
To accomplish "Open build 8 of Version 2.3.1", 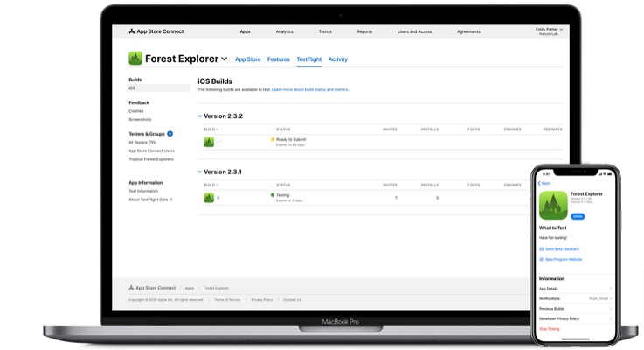I will click(218, 198).
